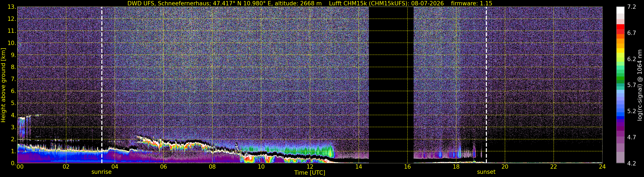Image resolution: width=644 pixels, height=177 pixels.
Task: Click the 'log(rc-signal) @ 1064 nm' colorbar title
Action: click(x=640, y=85)
